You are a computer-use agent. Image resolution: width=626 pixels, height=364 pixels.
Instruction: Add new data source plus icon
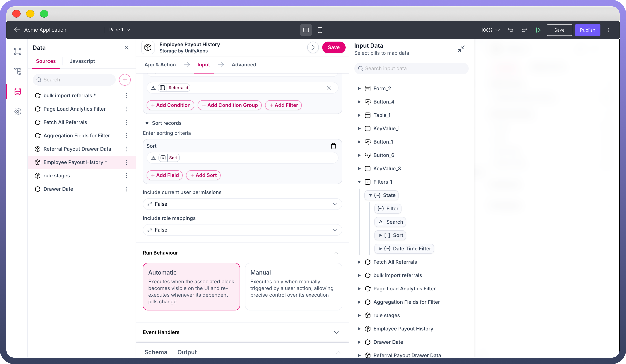(x=125, y=80)
